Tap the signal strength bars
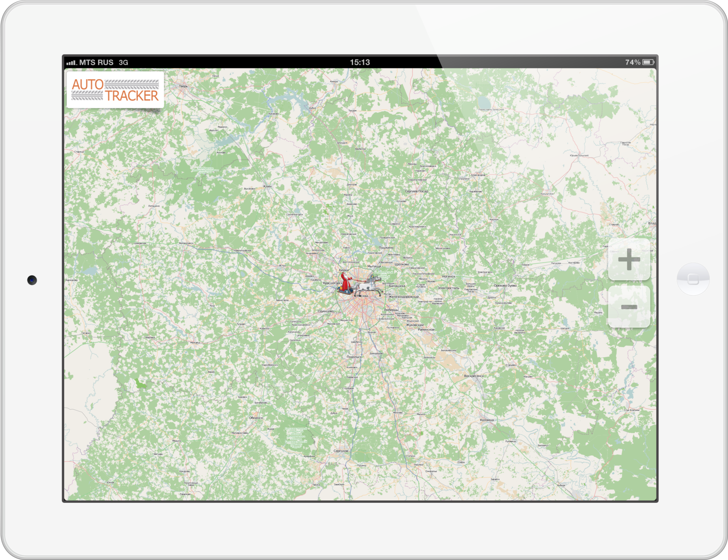Viewport: 728px width, 560px height. tap(71, 62)
